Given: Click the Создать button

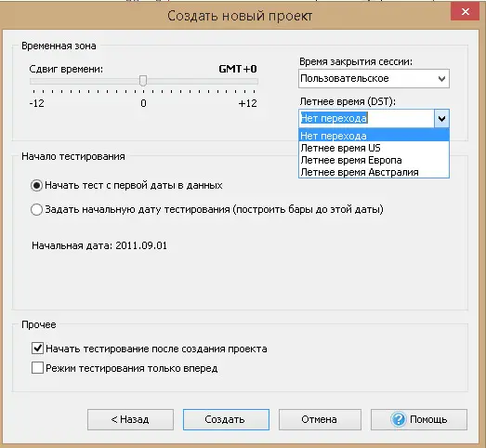Looking at the screenshot, I should coord(226,419).
